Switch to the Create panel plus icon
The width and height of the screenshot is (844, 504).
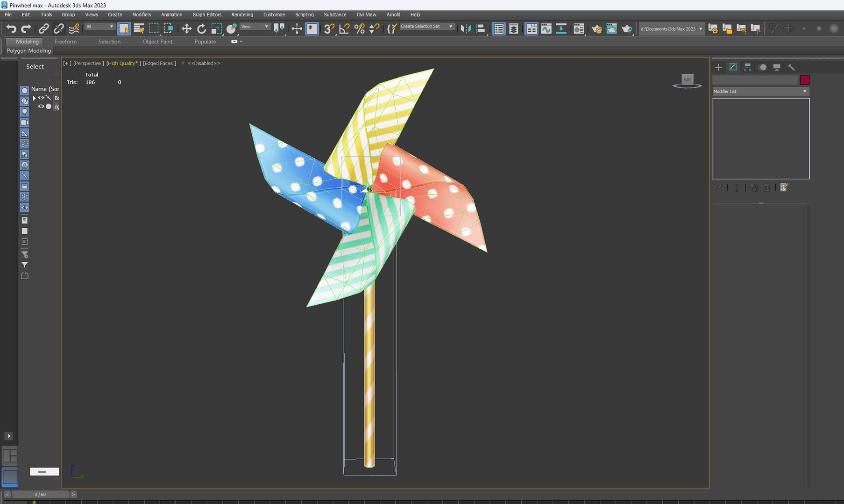click(x=718, y=67)
